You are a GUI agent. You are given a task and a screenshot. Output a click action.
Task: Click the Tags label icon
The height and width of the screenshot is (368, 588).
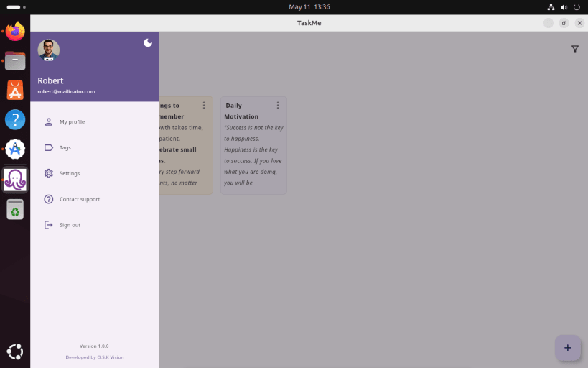pyautogui.click(x=49, y=147)
